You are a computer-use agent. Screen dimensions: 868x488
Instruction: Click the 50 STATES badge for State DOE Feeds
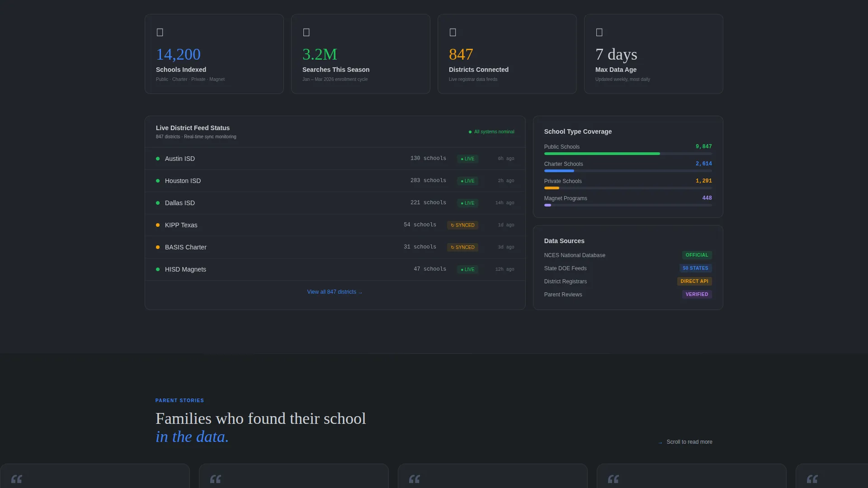point(695,268)
